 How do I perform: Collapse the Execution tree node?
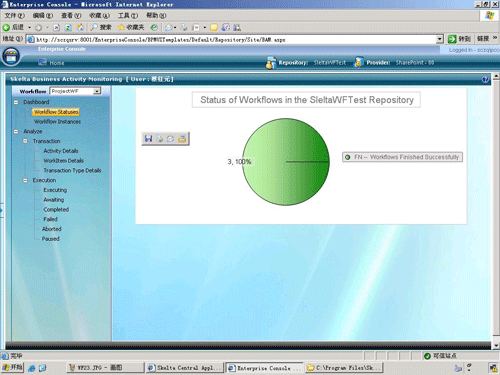[x=25, y=180]
